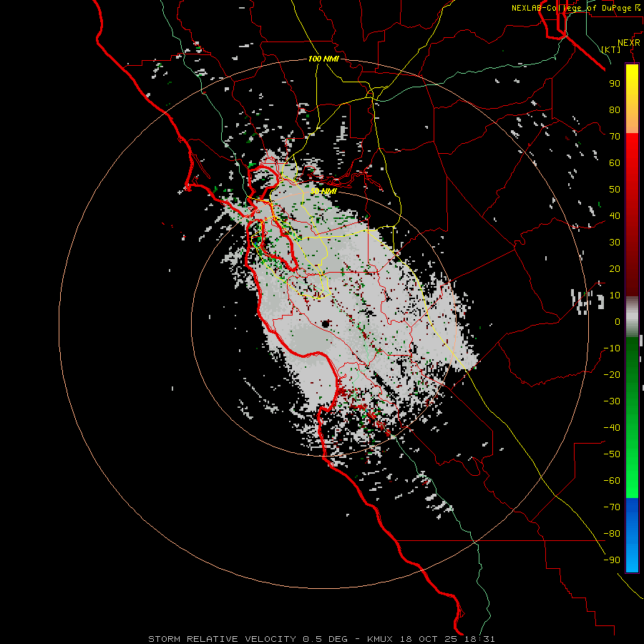Click the 70 value on velocity scale

(615, 137)
